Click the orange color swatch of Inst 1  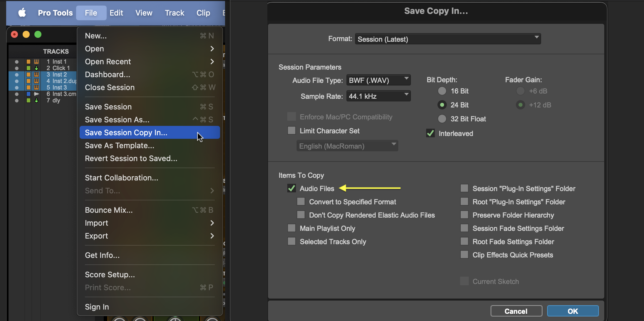28,62
